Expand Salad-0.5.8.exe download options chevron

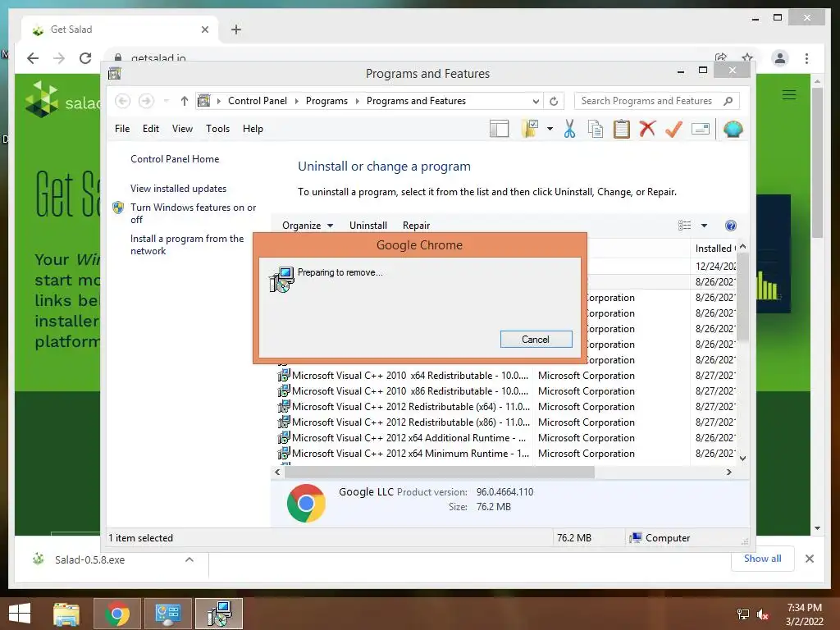189,559
